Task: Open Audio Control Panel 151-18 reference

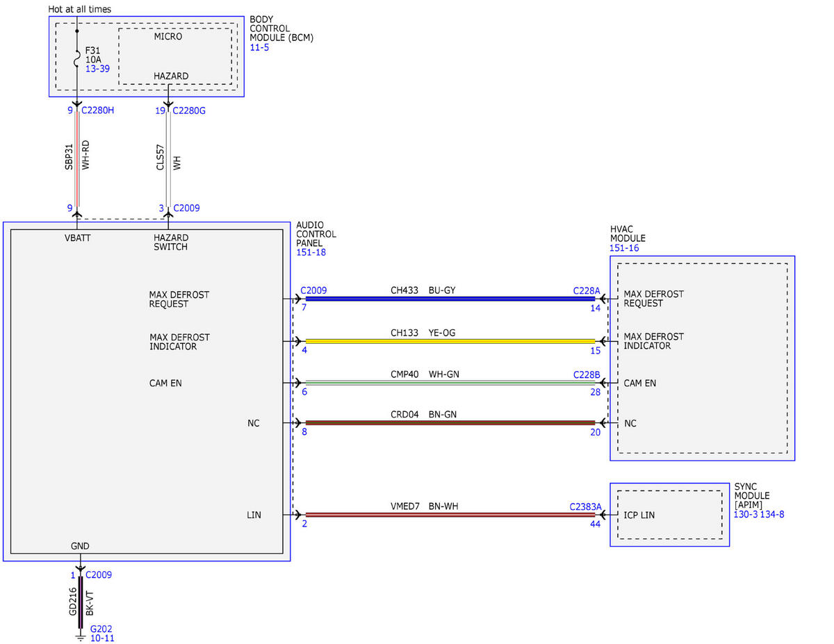Action: 311,252
